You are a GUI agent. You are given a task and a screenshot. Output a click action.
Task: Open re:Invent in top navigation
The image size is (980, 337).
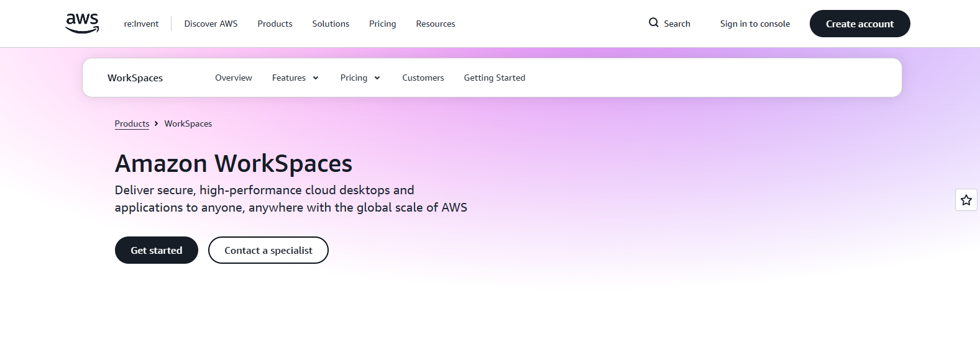141,24
